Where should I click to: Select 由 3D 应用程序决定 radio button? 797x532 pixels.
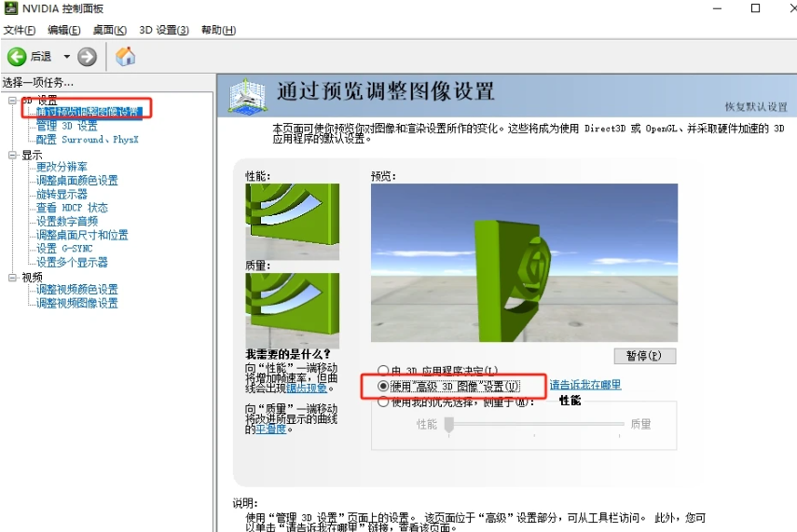tap(383, 371)
